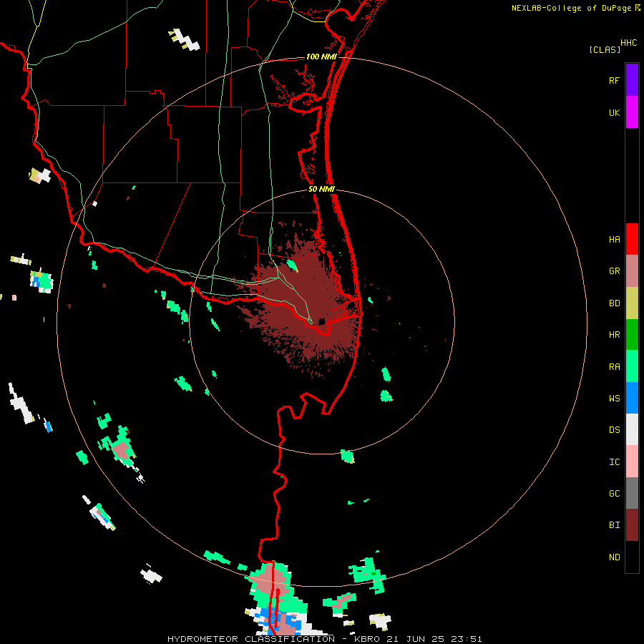Click the "HA" legend label
This screenshot has height=644, width=644.
(x=614, y=239)
